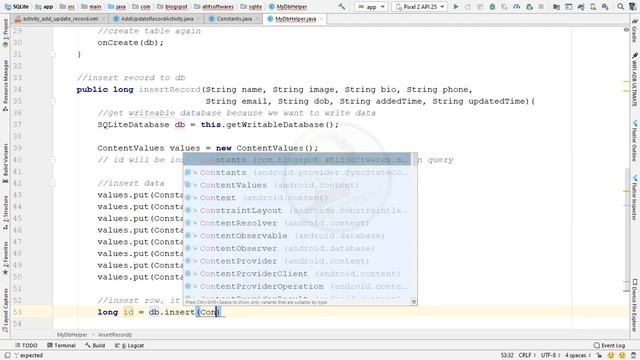Screen dimensions: 640x360
Task: Click the tool window quick access icon
Action: coord(7,355)
